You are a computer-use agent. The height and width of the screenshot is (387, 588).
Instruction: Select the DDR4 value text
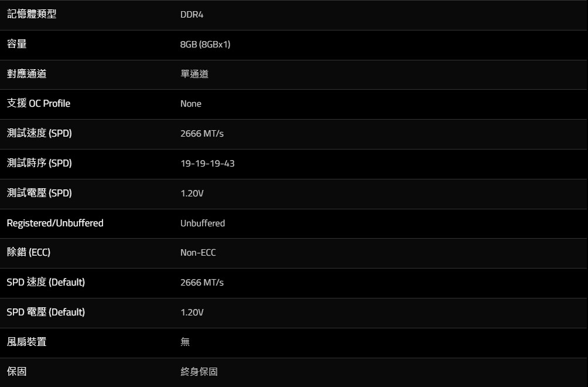(192, 15)
